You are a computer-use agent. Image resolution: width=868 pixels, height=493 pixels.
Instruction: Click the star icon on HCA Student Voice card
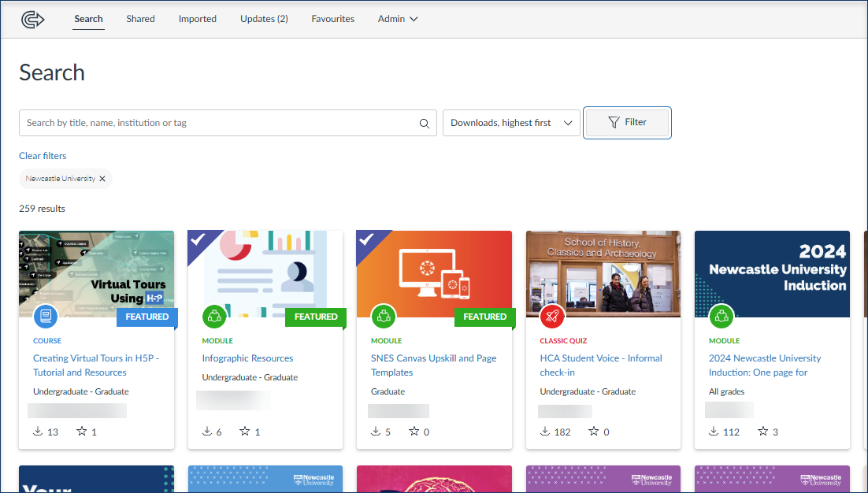[593, 431]
